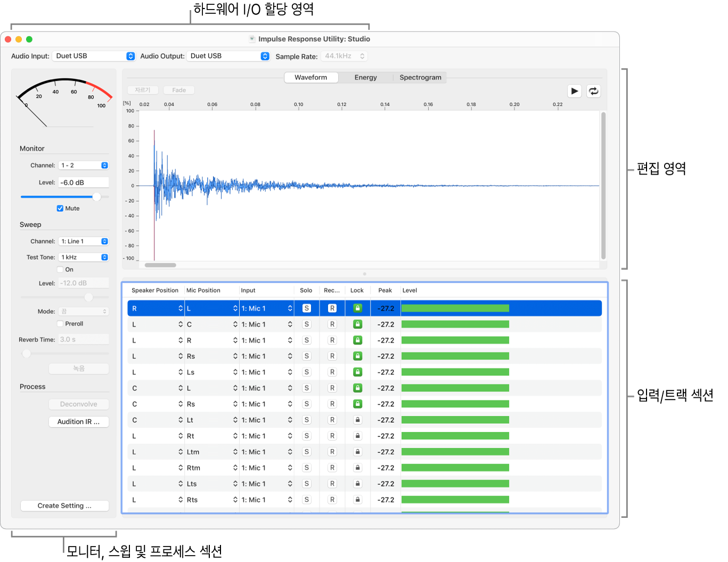
Task: Record-enable the L speaker C mic track
Action: (332, 324)
